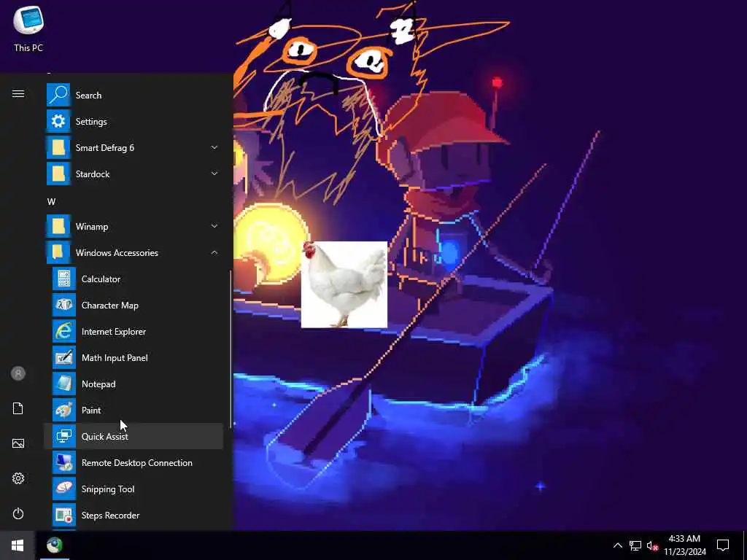Click the Winamp folder icon
This screenshot has width=747, height=560.
point(58,227)
